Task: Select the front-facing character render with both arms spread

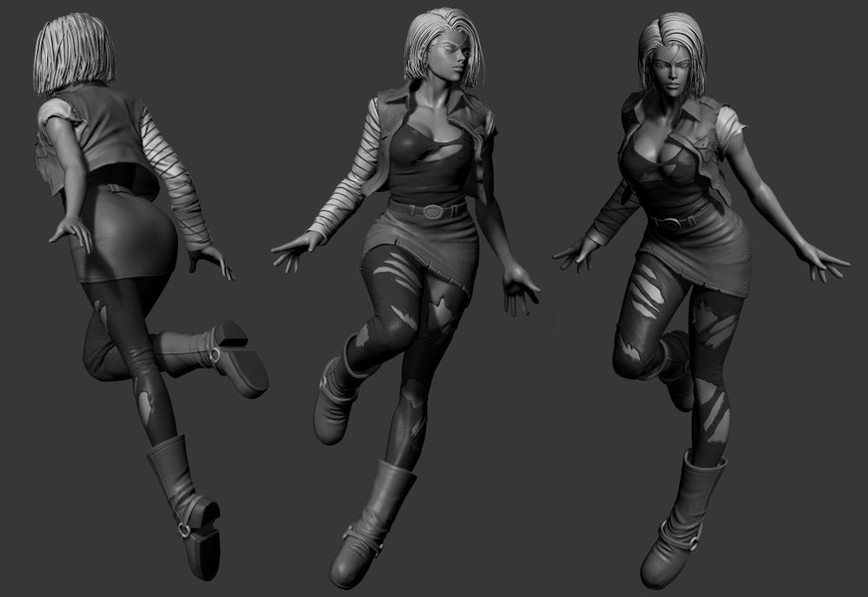Action: pos(701,299)
